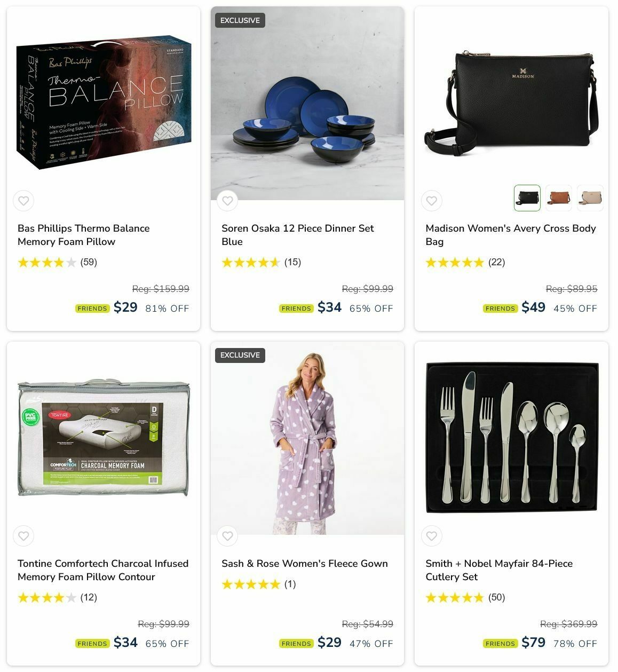Open Soren Osaka 12 Piece Dinner Set link
Screen dimensions: 618x672
pyautogui.click(x=298, y=235)
